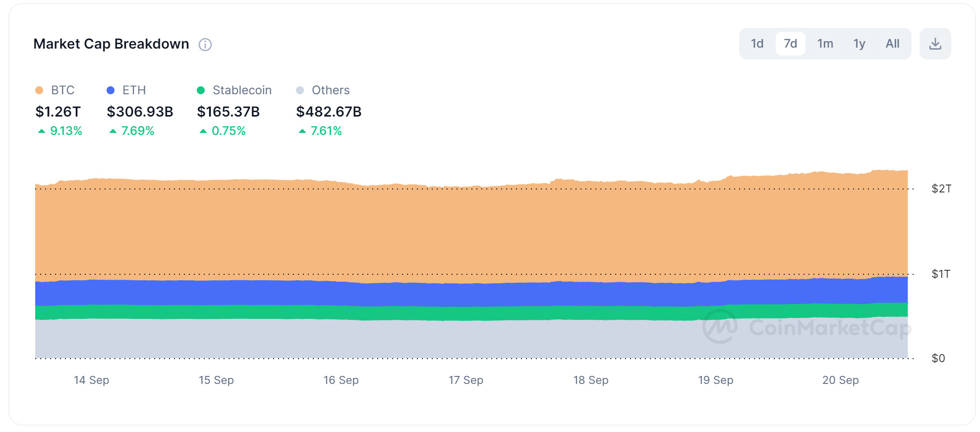Viewport: 980px width, 432px height.
Task: Click the 7.61% Others change
Action: [x=320, y=131]
